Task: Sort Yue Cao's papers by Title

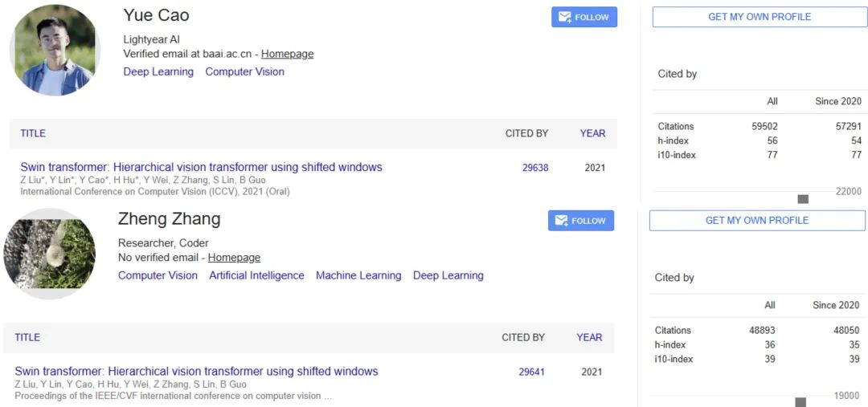Action: point(33,133)
